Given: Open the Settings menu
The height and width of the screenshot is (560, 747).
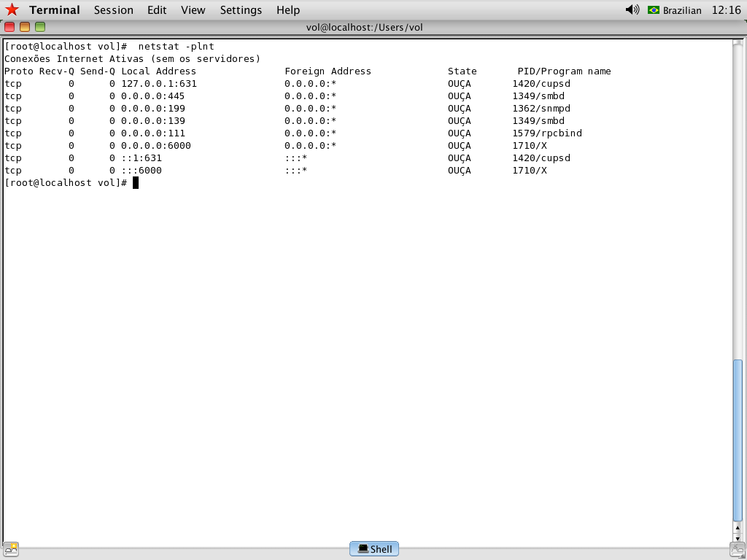Looking at the screenshot, I should (x=241, y=10).
